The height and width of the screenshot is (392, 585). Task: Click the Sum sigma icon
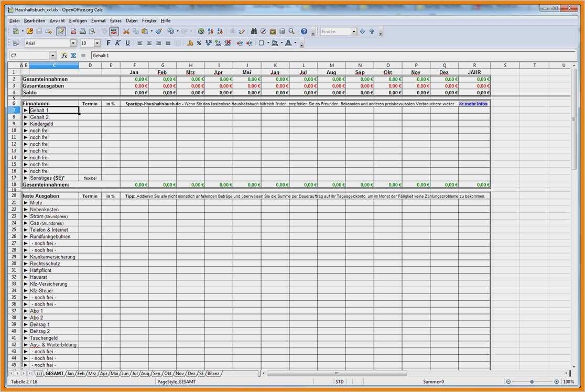73,55
